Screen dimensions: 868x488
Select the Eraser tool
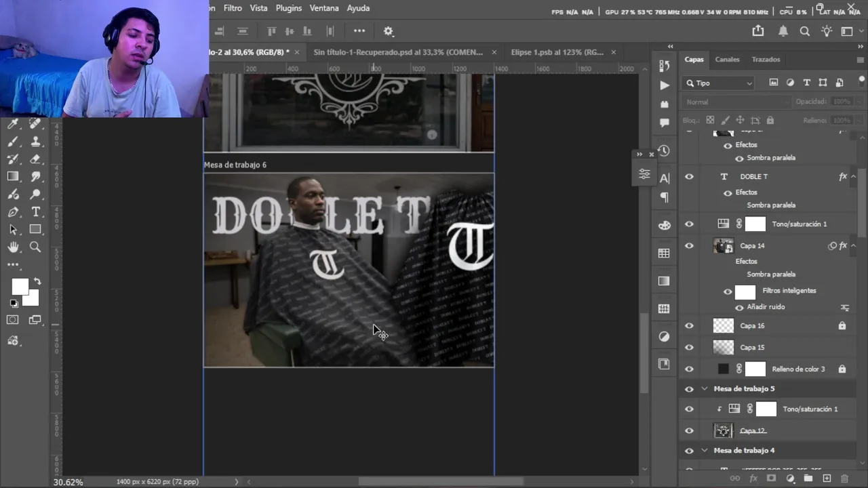click(x=35, y=159)
